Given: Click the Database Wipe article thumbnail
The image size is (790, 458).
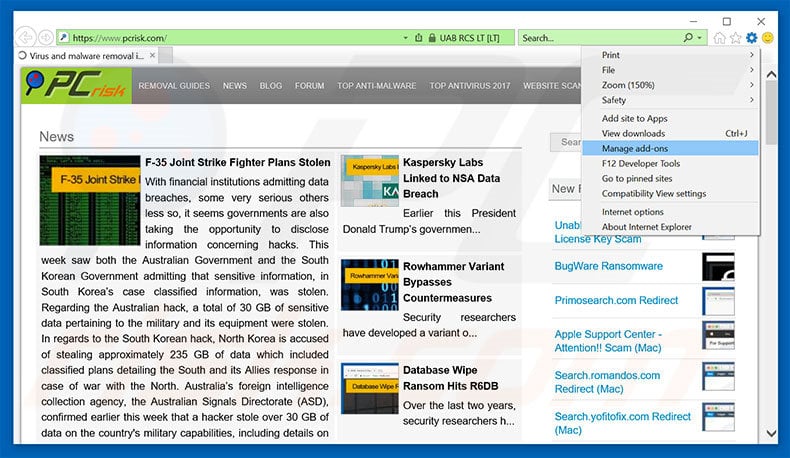Looking at the screenshot, I should (370, 388).
